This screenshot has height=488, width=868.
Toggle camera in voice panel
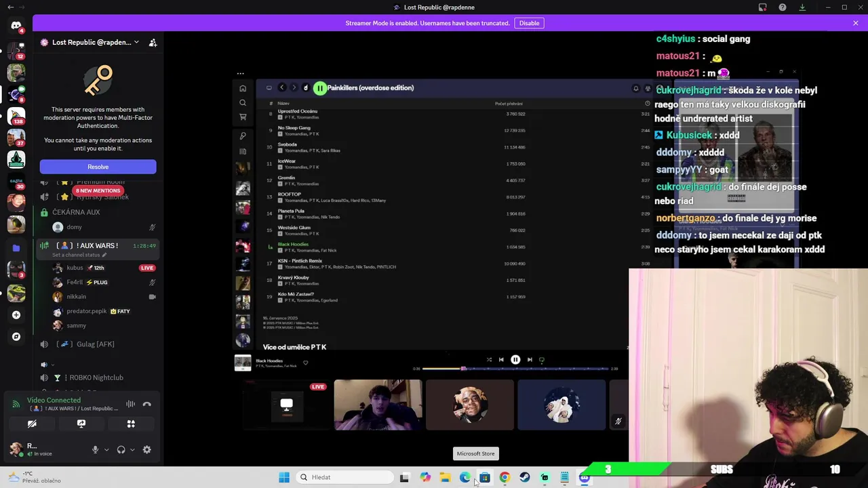(x=32, y=424)
